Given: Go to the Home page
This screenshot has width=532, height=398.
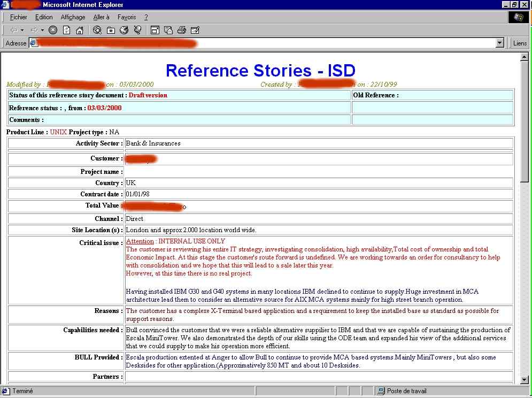Looking at the screenshot, I should (x=79, y=30).
